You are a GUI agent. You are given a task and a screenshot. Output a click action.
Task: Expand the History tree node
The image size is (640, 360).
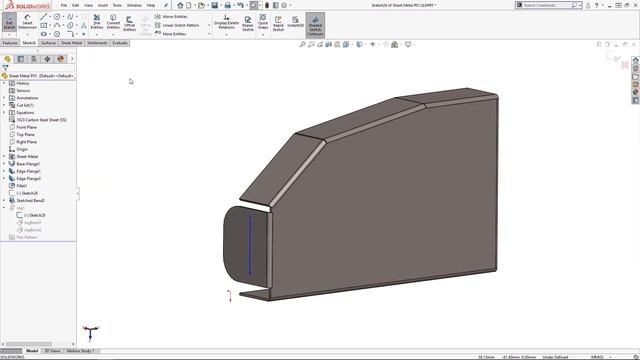4,83
